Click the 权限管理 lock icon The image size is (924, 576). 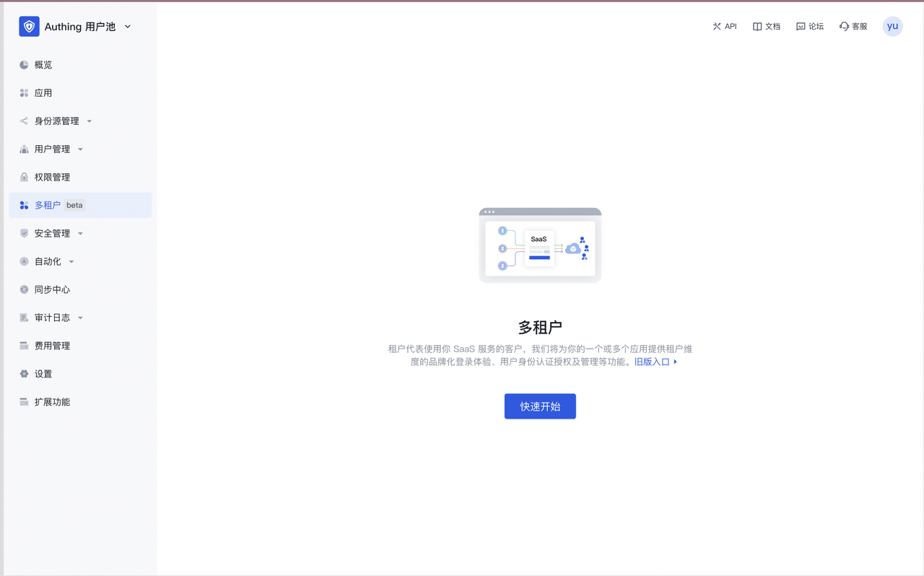(24, 178)
